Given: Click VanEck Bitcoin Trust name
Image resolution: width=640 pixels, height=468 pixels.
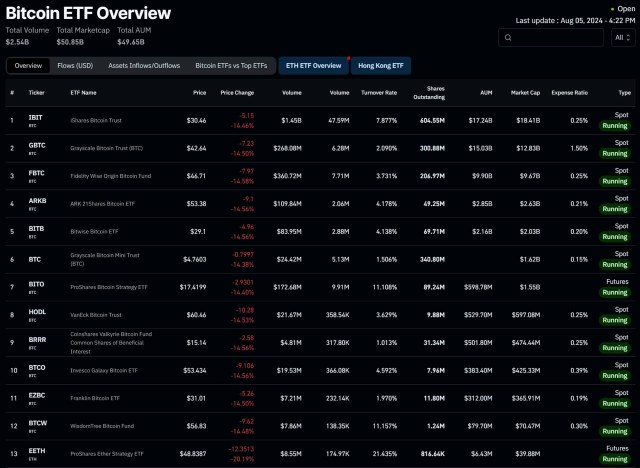Looking at the screenshot, I should coord(96,315).
